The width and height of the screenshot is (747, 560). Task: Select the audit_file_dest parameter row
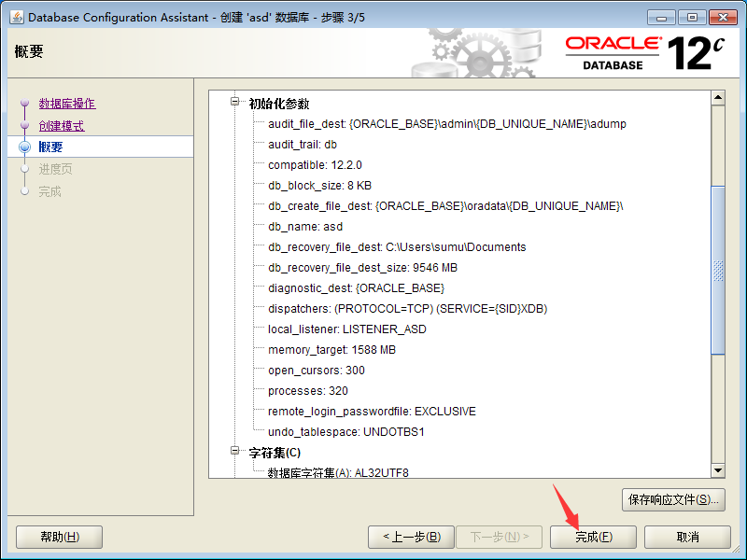447,124
